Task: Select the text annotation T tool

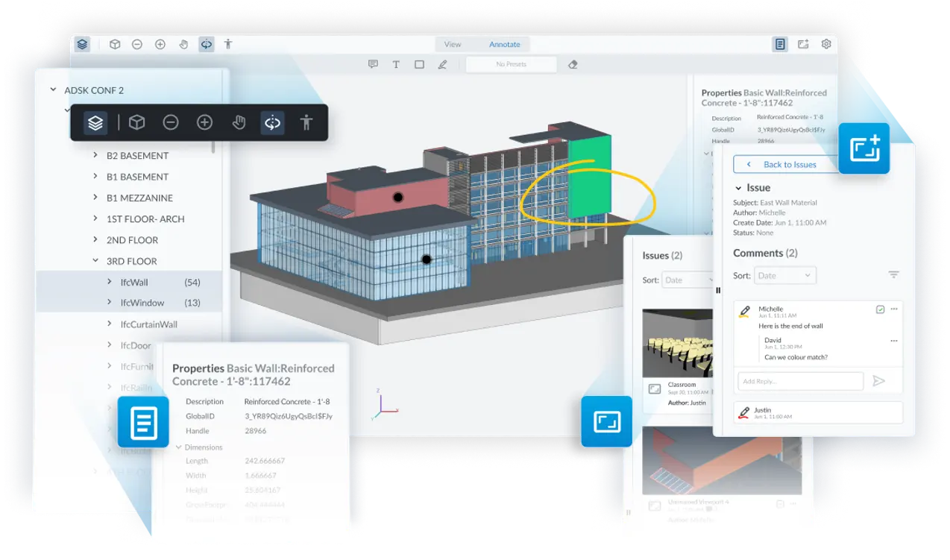Action: (x=396, y=64)
